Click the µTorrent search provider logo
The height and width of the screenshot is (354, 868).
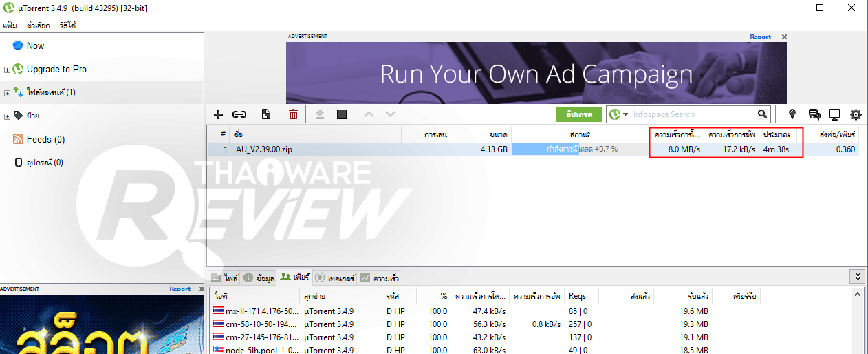click(x=615, y=114)
